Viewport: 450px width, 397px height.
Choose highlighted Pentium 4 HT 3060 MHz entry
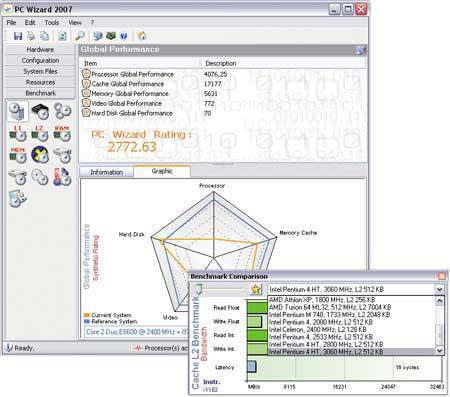pos(352,351)
